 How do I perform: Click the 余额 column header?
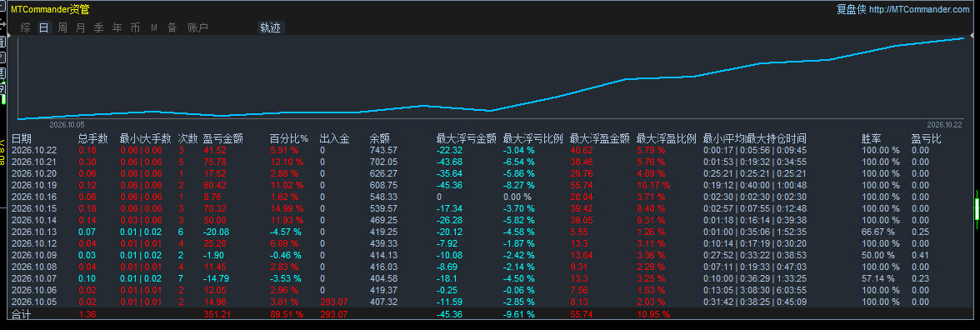point(380,138)
